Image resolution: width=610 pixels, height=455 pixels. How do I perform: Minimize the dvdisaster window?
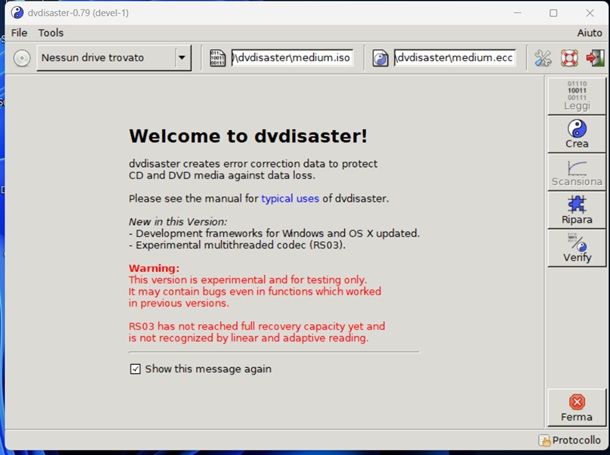tap(517, 13)
